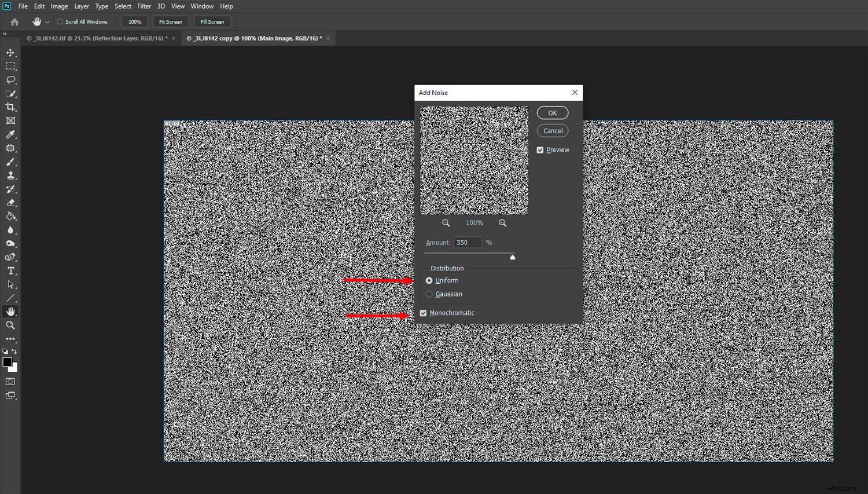The width and height of the screenshot is (868, 494).
Task: Select the Horizontal Type tool
Action: pos(10,271)
